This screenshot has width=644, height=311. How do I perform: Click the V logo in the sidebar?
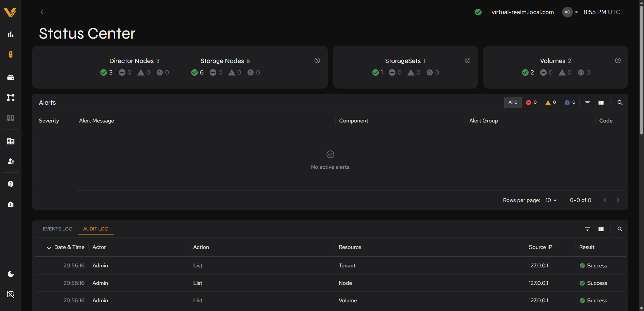(x=10, y=12)
